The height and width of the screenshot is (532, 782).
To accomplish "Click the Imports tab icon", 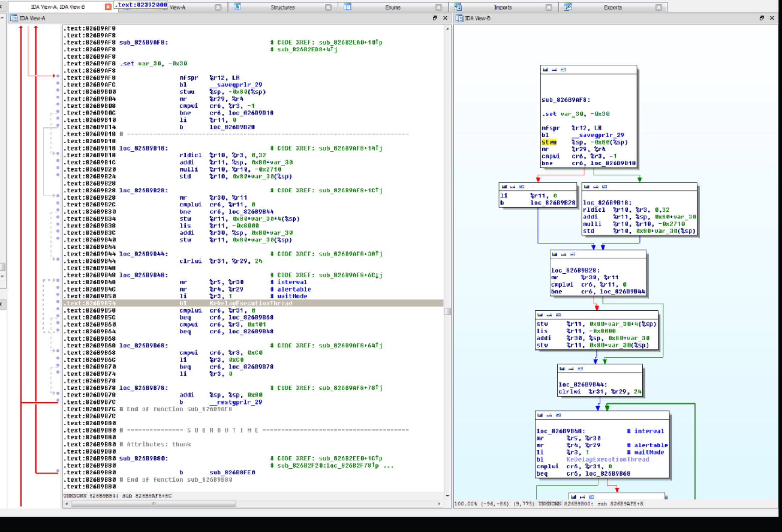I will (x=458, y=7).
